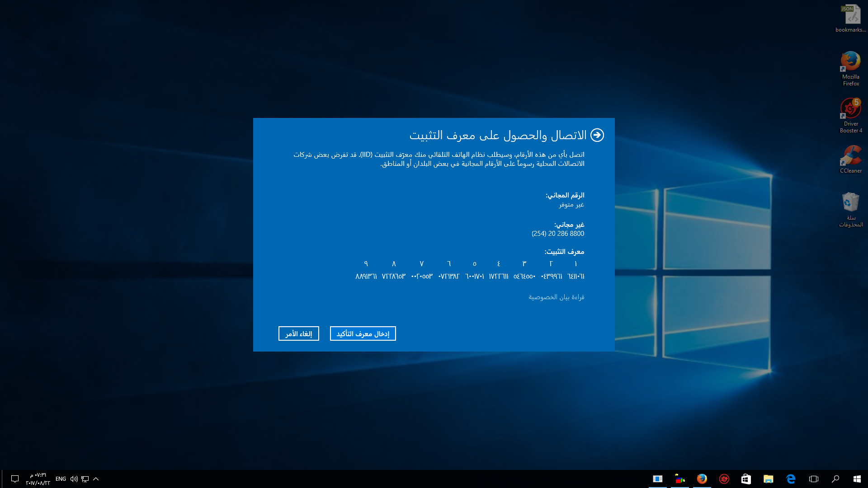Click the phone number (254) 20 286 8800
868x488 pixels.
click(558, 234)
